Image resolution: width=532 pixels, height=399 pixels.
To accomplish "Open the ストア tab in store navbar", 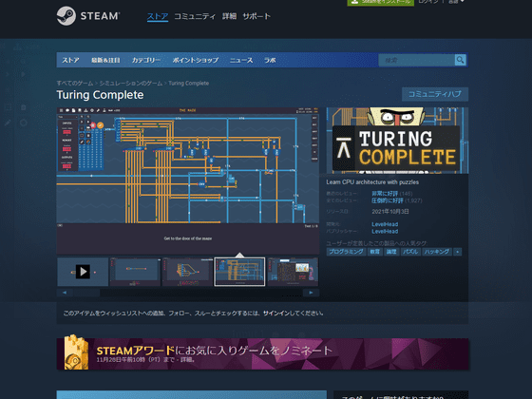I will click(70, 60).
